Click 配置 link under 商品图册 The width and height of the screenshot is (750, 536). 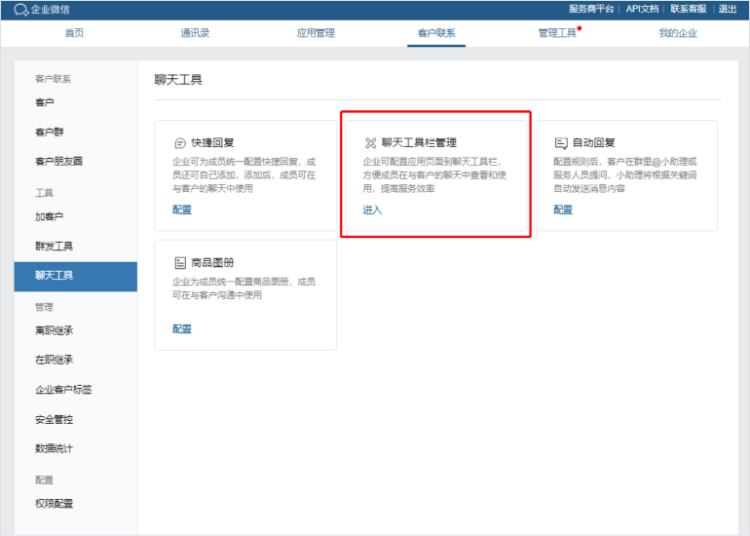181,329
